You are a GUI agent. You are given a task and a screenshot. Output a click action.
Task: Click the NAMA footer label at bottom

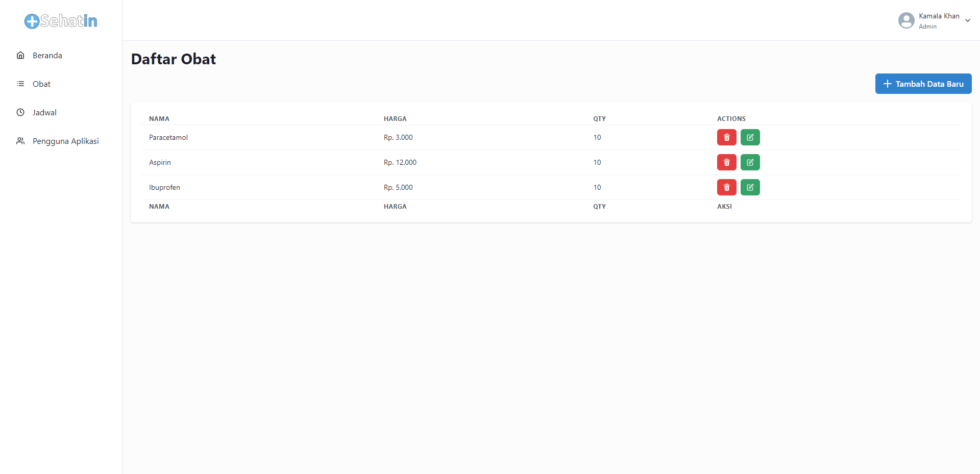pos(159,206)
